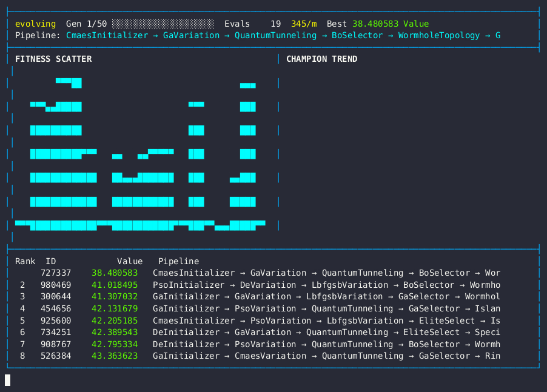The height and width of the screenshot is (392, 547).
Task: Click value 42.389543 in rank 6 row
Action: point(115,333)
